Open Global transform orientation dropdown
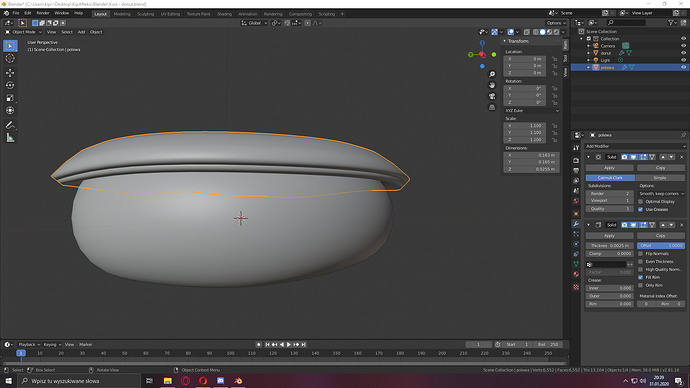 pyautogui.click(x=254, y=23)
